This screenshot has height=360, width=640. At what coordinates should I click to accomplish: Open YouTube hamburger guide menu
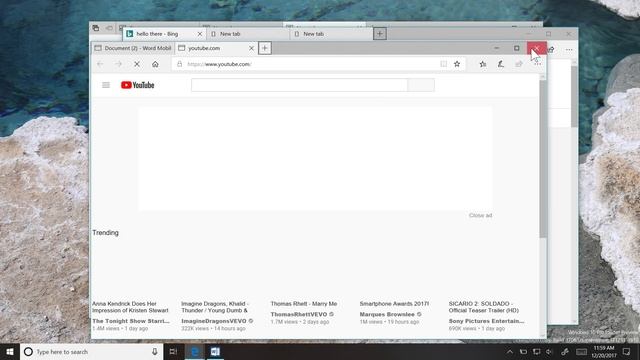[106, 85]
